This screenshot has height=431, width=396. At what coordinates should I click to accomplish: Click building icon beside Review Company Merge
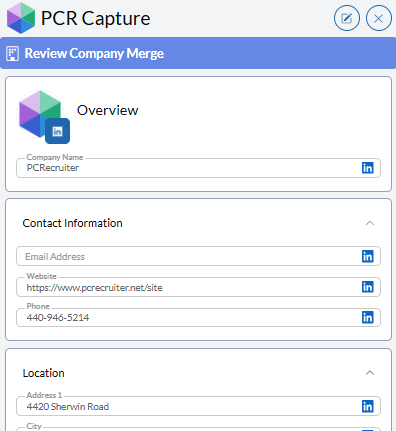[x=12, y=54]
